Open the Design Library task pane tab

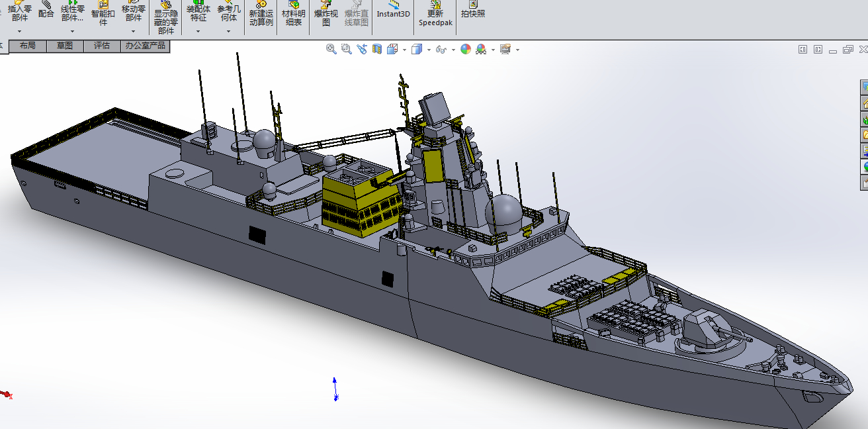pos(864,119)
